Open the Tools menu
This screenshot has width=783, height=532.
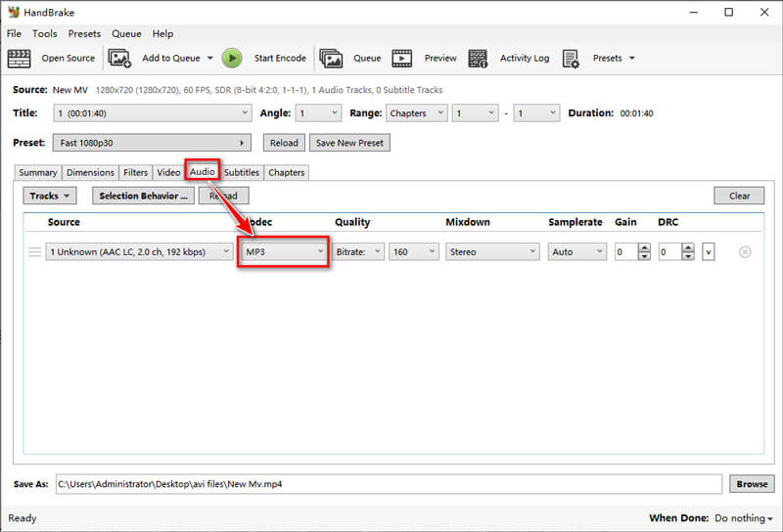pos(44,33)
